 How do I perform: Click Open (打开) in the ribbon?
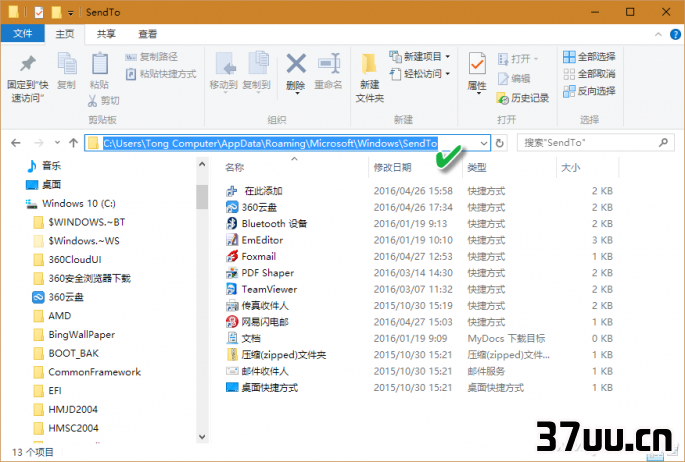tap(518, 59)
